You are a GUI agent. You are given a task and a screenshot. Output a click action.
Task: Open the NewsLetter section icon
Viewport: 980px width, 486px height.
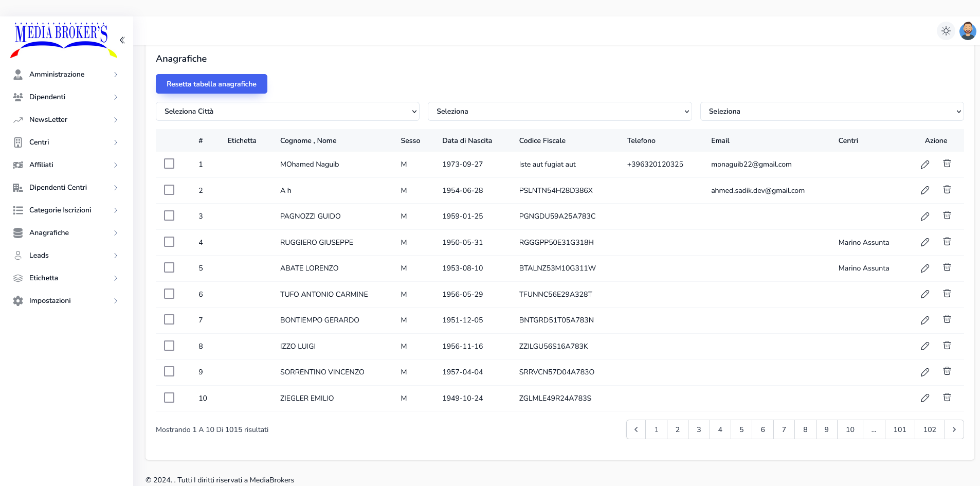(18, 119)
